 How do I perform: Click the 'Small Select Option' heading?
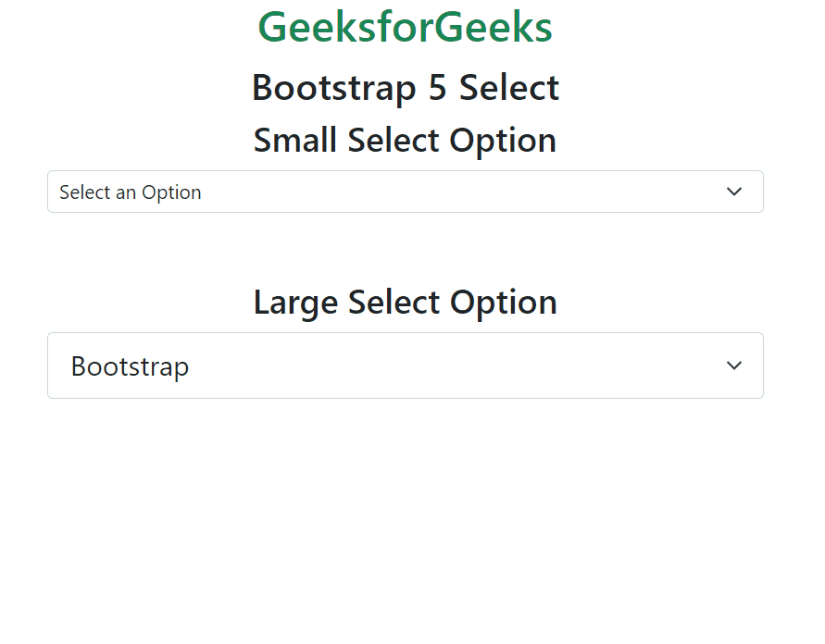(405, 140)
